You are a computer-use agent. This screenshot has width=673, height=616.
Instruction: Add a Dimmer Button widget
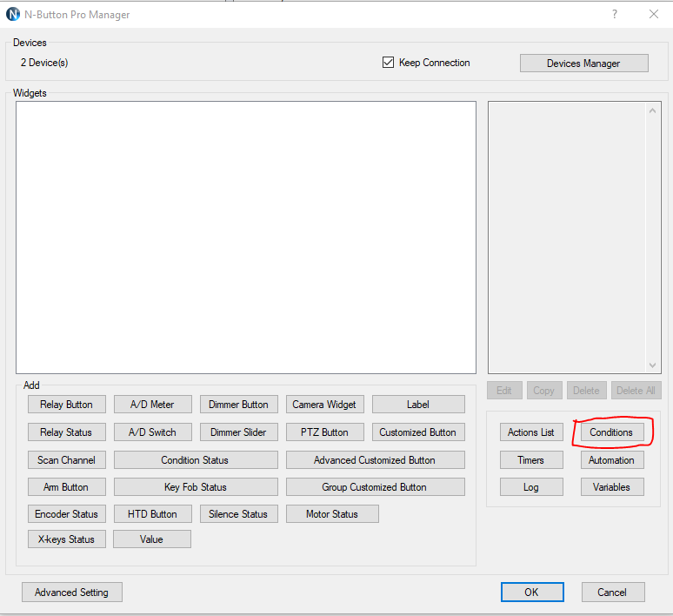(x=238, y=405)
